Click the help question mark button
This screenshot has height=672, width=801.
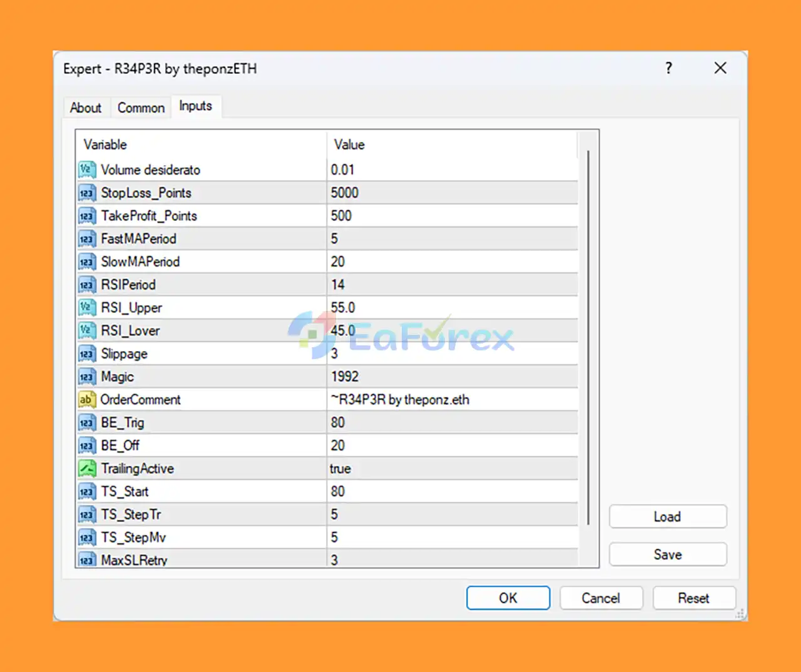(x=669, y=68)
